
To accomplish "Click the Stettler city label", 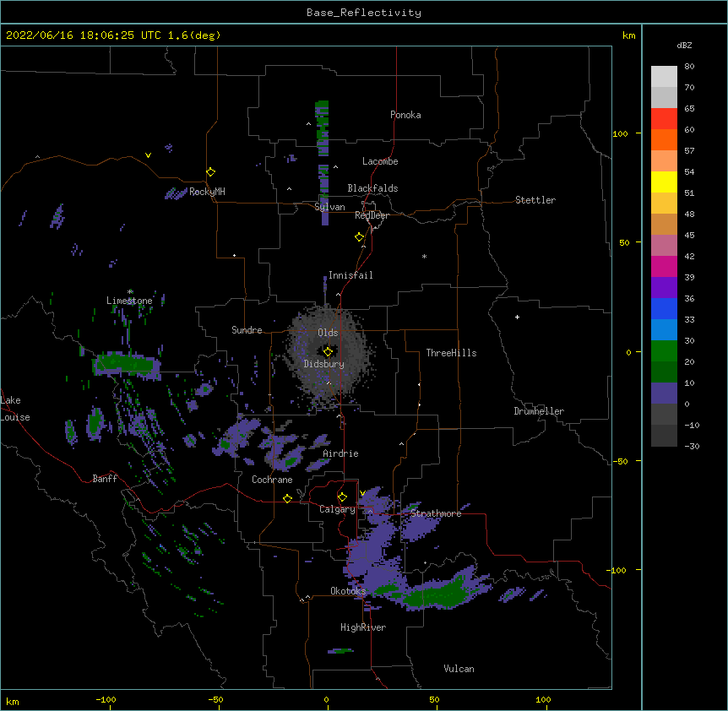I will click(535, 200).
